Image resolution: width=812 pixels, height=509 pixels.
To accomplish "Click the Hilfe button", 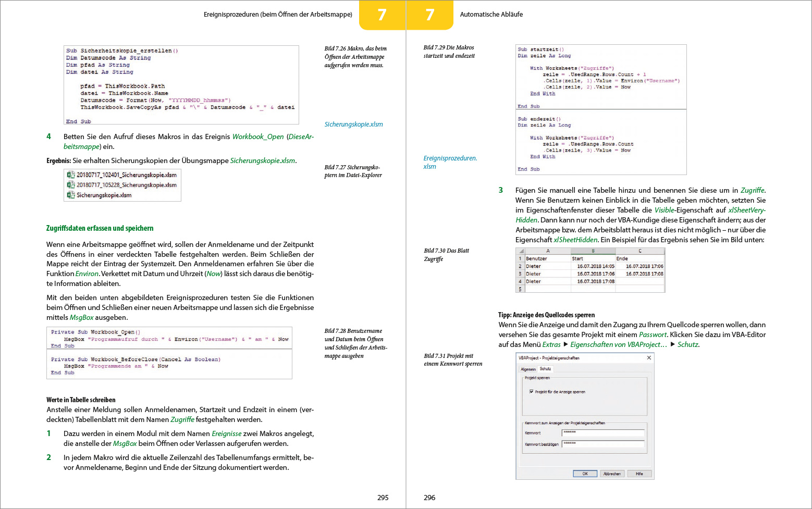I will pos(639,474).
